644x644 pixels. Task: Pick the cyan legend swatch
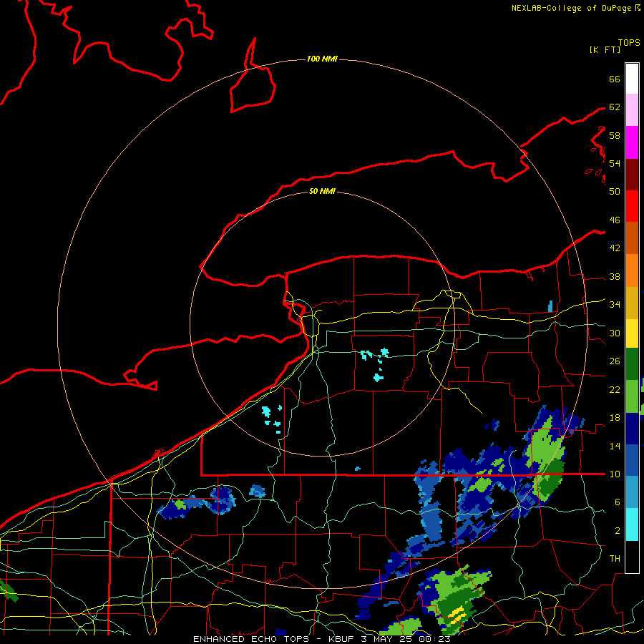632,525
